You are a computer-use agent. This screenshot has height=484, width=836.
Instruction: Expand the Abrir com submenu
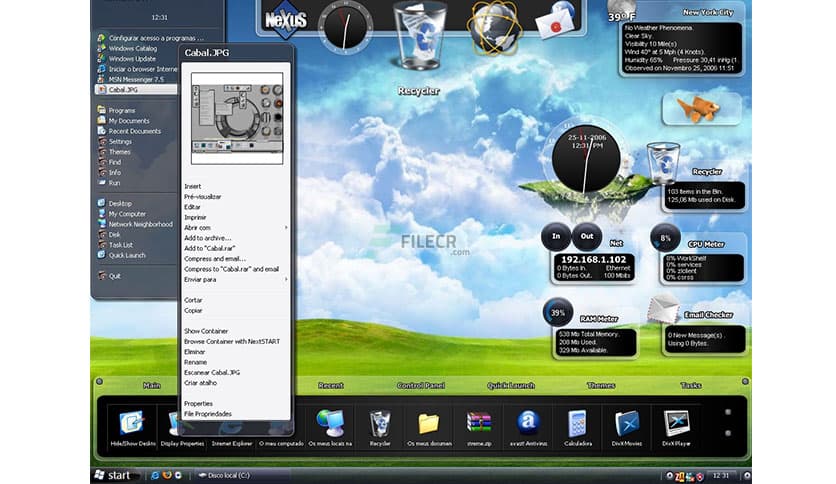[x=236, y=228]
